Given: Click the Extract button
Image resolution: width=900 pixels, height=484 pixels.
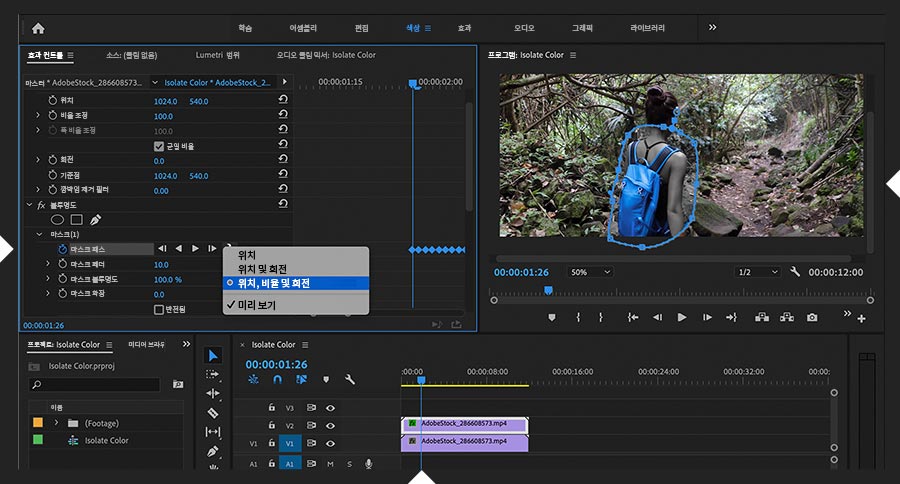Looking at the screenshot, I should pyautogui.click(x=787, y=317).
